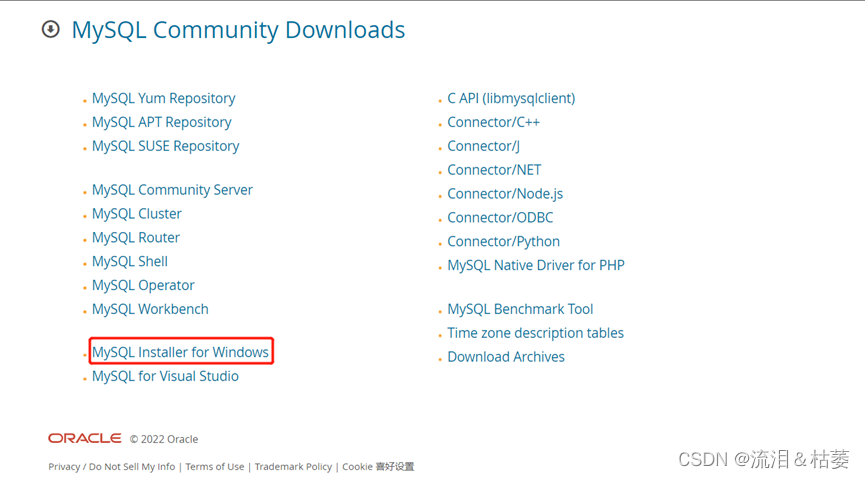This screenshot has width=865, height=479.
Task: Open MySQL Cluster download page
Action: (x=137, y=214)
